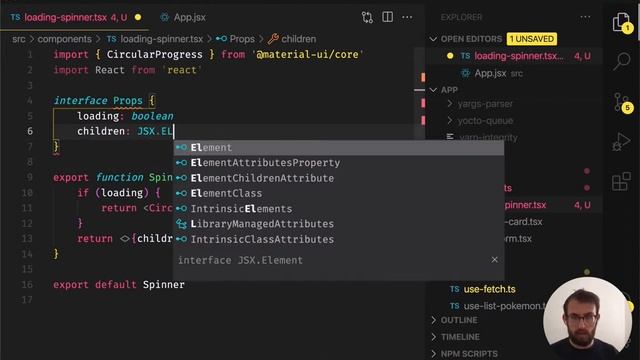
Task: Click the '@material-ui/core' string
Action: point(307,55)
